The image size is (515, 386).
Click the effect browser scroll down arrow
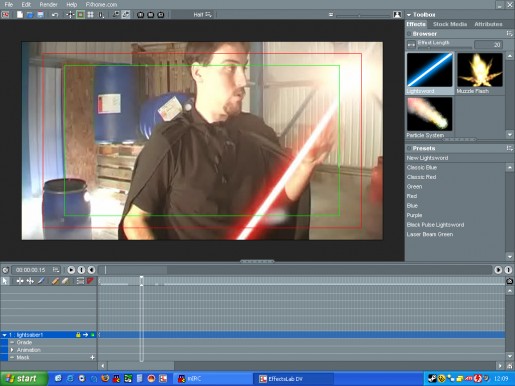(510, 134)
